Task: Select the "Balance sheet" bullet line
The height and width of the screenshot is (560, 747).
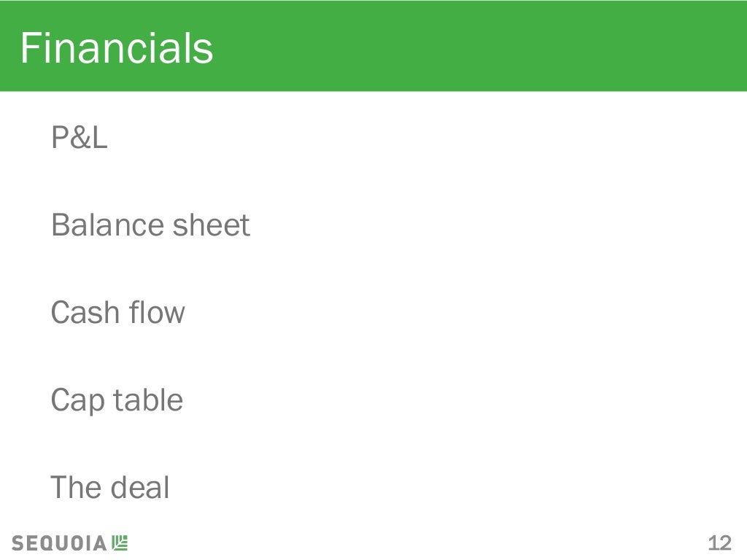Action: pyautogui.click(x=150, y=225)
